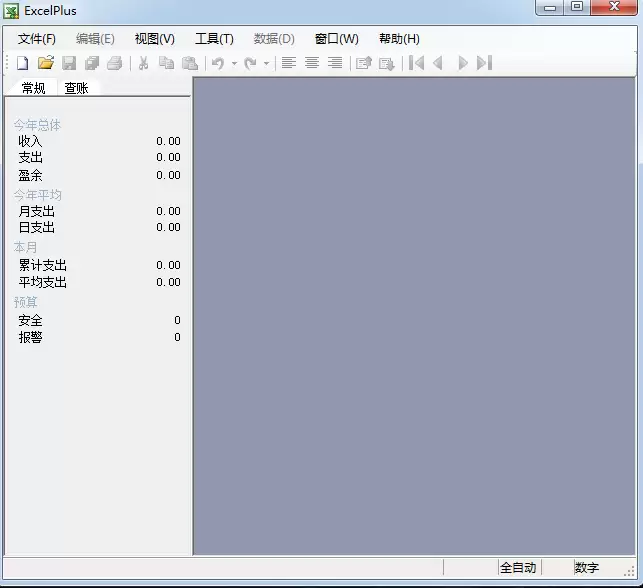This screenshot has width=643, height=588.
Task: Jump to first record icon
Action: 416,63
